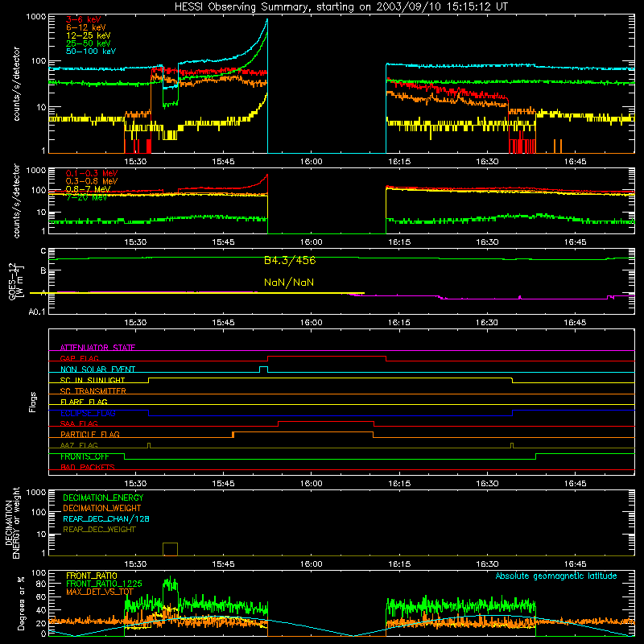Click the 16:30 tick label under the decimation panel

coord(487,564)
